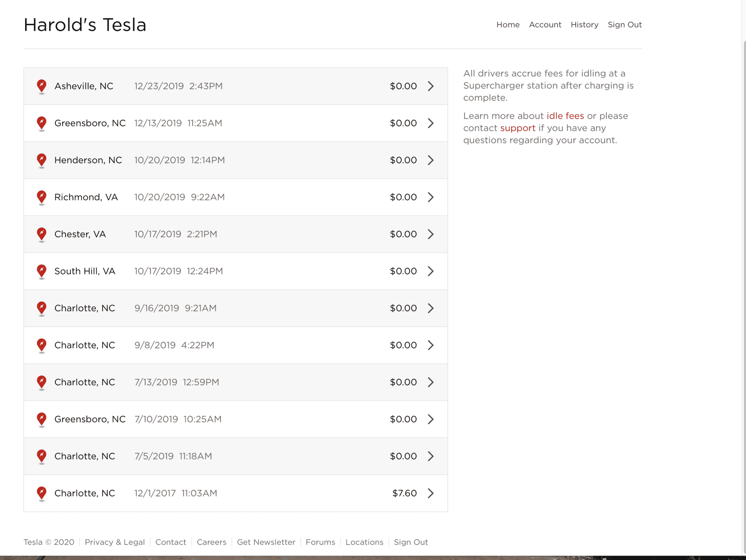Expand details for the Asheville charging session
Image resolution: width=746 pixels, height=560 pixels.
pyautogui.click(x=431, y=86)
